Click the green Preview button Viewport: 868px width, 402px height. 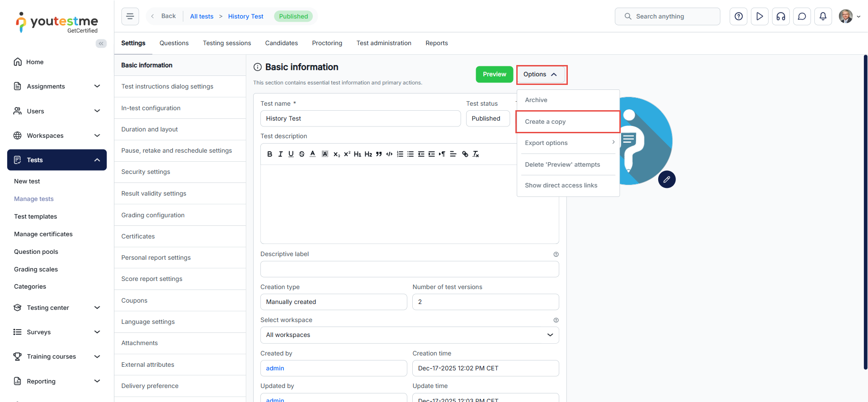[x=494, y=75]
